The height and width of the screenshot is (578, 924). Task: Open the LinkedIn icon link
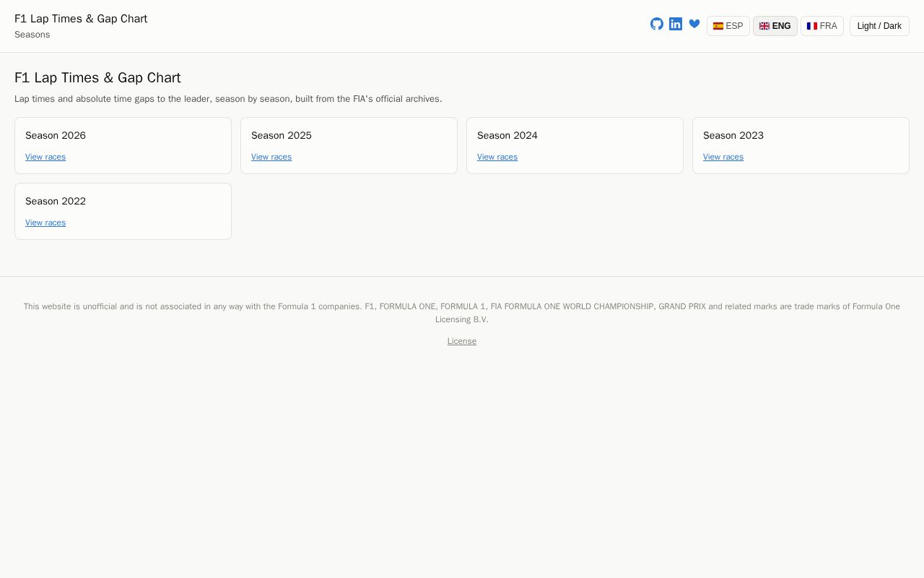(x=676, y=24)
